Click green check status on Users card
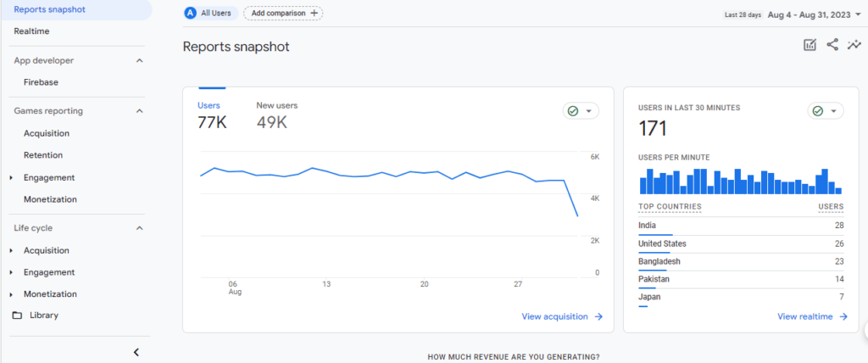 click(573, 111)
